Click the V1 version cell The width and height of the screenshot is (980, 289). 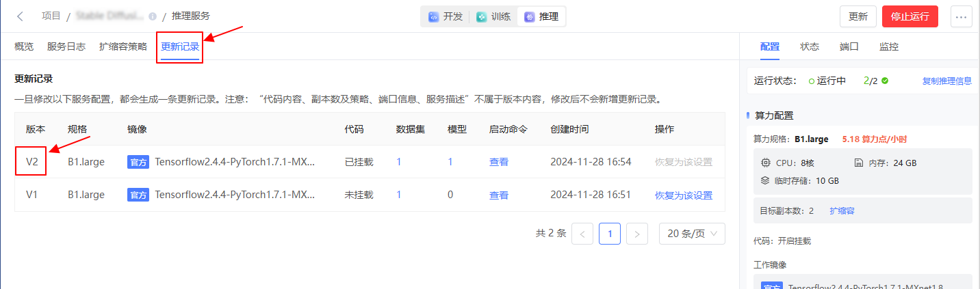click(x=32, y=195)
